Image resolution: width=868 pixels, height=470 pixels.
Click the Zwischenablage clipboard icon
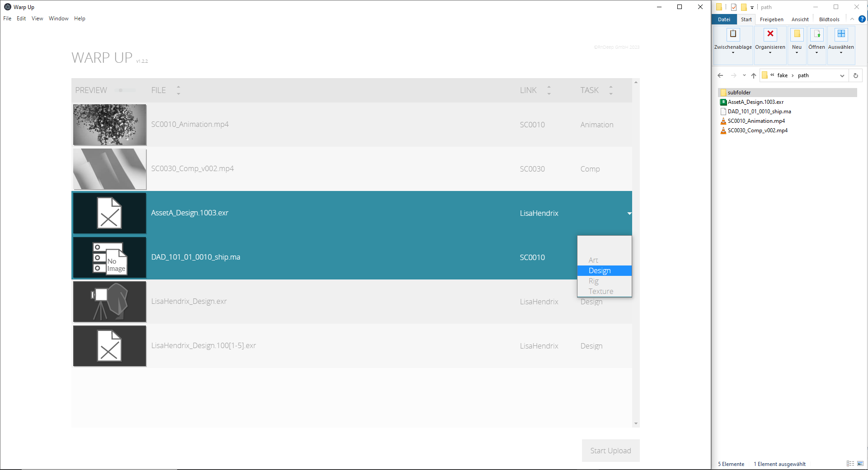pyautogui.click(x=733, y=34)
